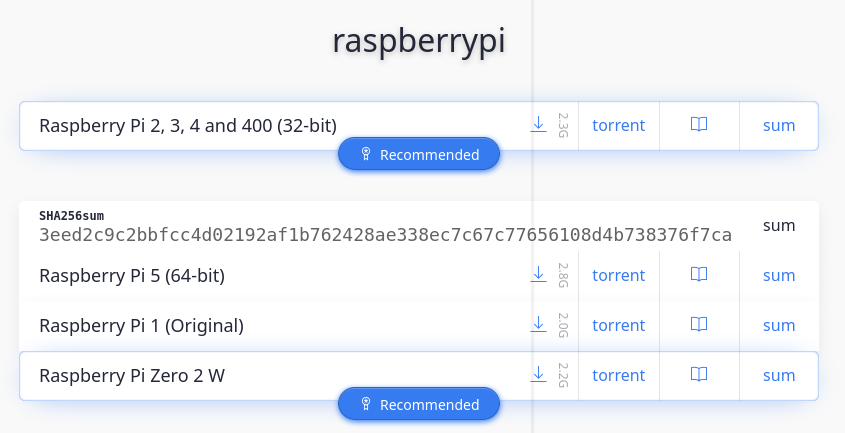
Task: Expand sum for Raspberry Pi 5 (64-bit)
Action: click(779, 276)
